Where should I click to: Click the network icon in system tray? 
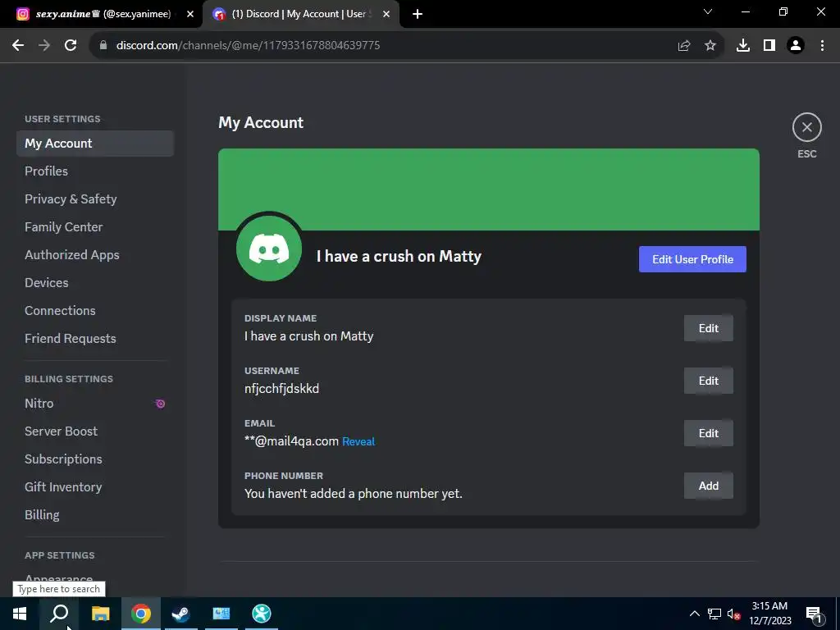click(714, 614)
